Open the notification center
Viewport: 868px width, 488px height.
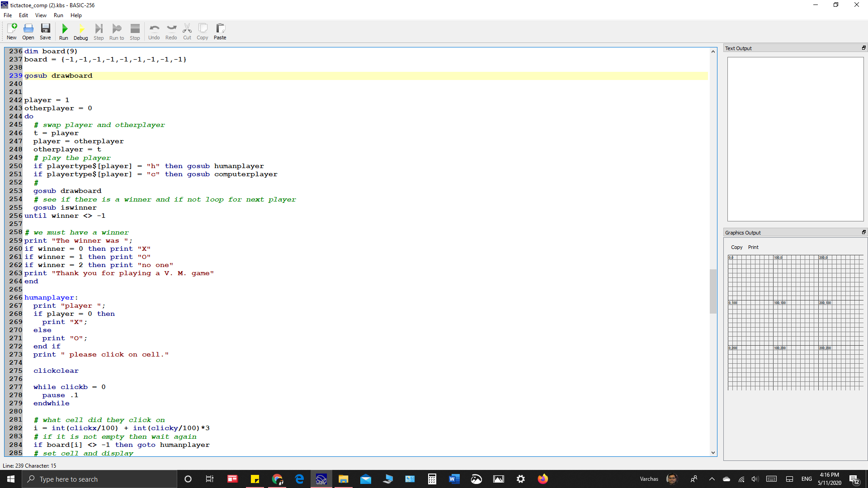(x=854, y=479)
